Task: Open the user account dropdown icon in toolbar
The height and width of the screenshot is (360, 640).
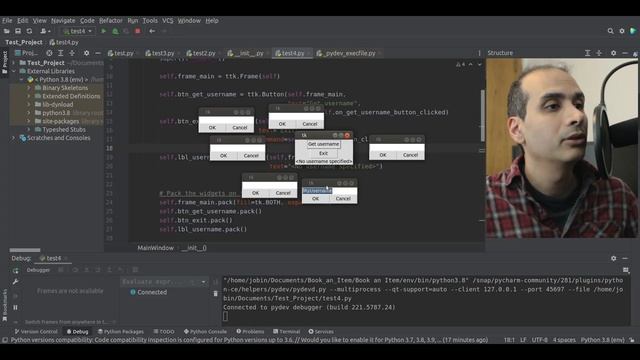Action: click(x=45, y=31)
